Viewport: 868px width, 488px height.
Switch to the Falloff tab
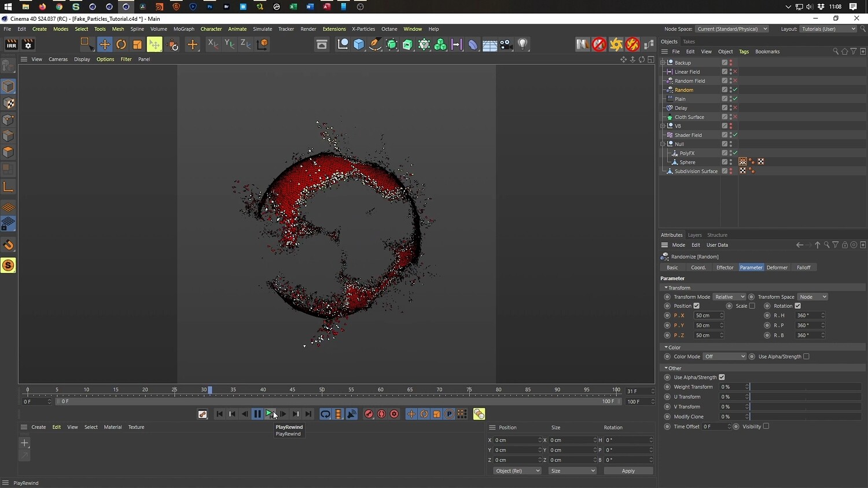click(x=803, y=268)
